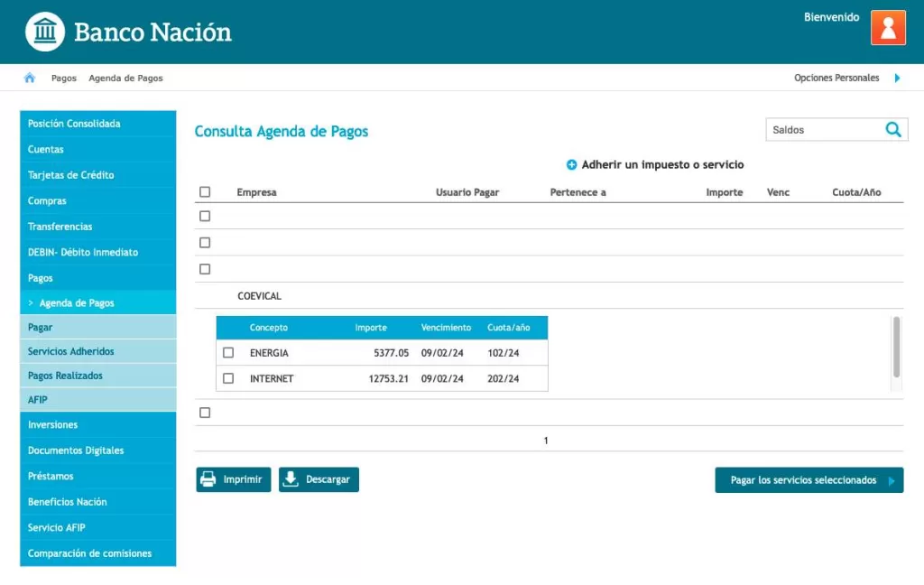
Task: Open the user profile avatar icon
Action: (888, 27)
